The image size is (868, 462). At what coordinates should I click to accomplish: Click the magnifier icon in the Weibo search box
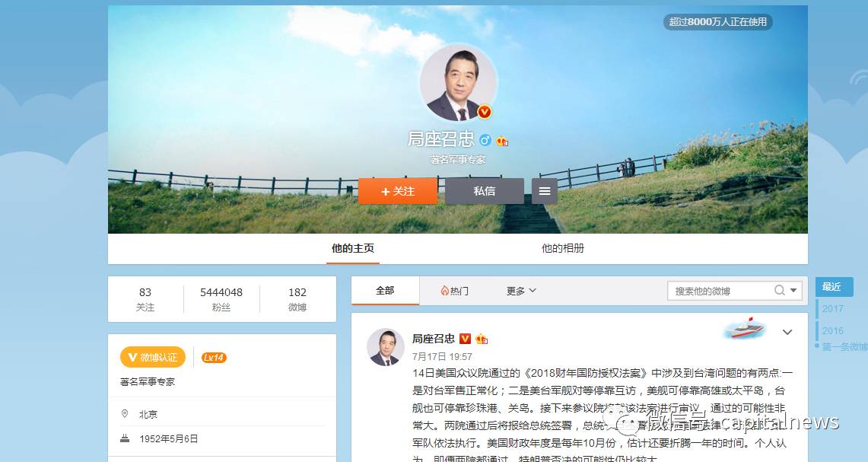coord(780,290)
